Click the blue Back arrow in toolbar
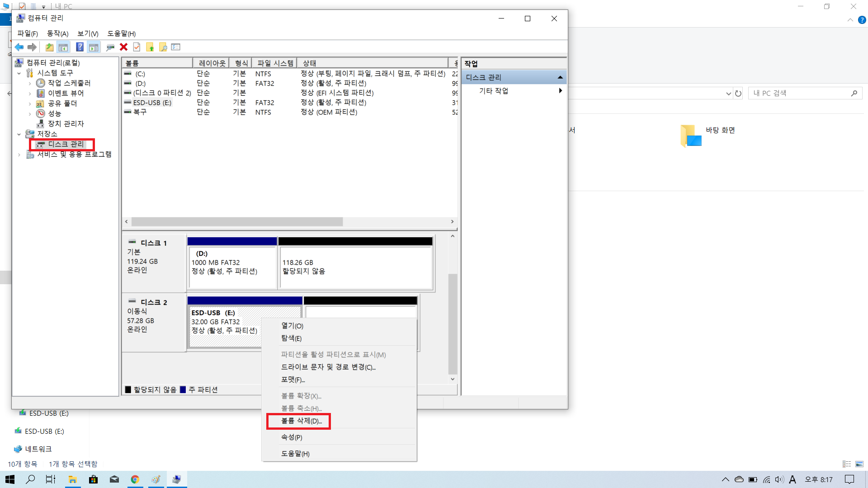Image resolution: width=868 pixels, height=488 pixels. point(19,47)
